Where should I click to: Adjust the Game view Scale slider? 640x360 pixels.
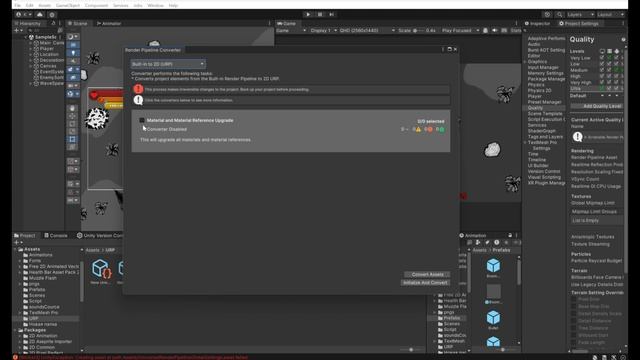click(418, 30)
